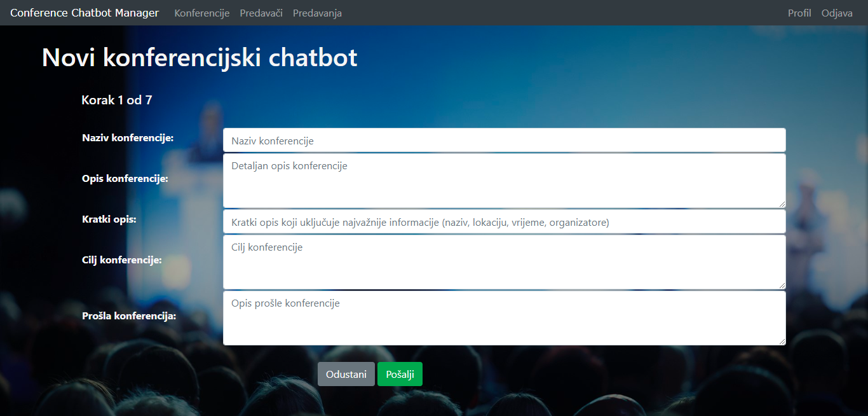868x416 pixels.
Task: Go to the Predavači page
Action: (x=261, y=13)
